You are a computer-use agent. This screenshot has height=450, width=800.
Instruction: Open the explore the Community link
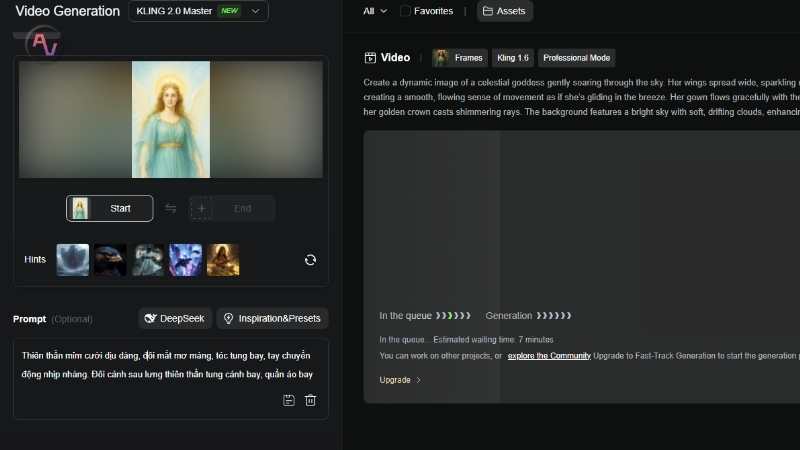pos(549,356)
